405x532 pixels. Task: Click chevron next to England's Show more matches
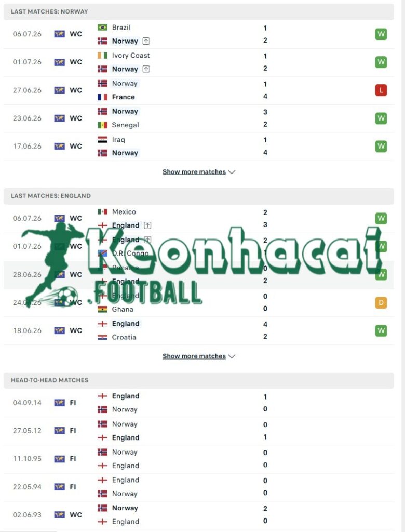point(232,356)
